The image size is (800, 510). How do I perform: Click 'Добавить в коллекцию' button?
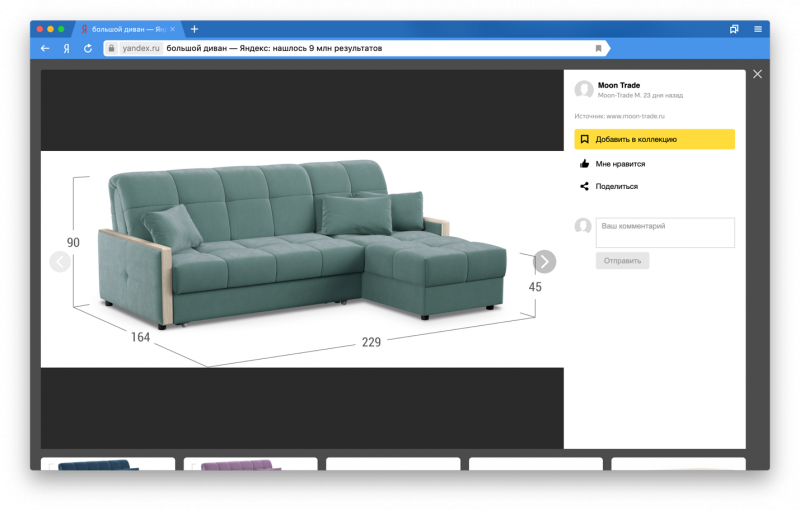click(654, 139)
